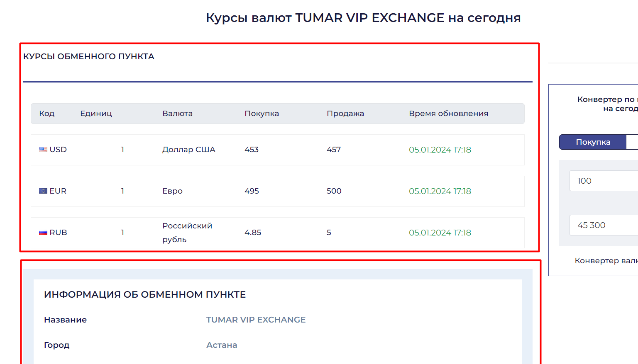The width and height of the screenshot is (638, 364).
Task: Click the USD update time 05.01.2024 17:18
Action: (440, 150)
